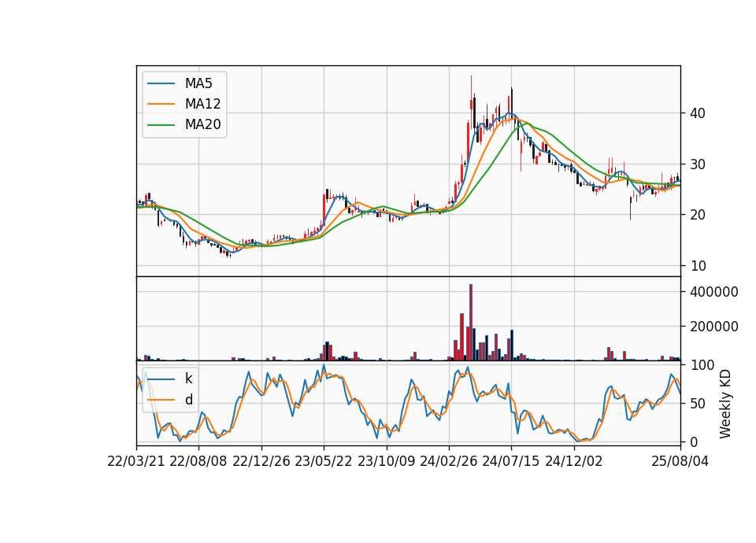The width and height of the screenshot is (756, 543).
Task: Click the k legend label in KD panel
Action: click(188, 379)
